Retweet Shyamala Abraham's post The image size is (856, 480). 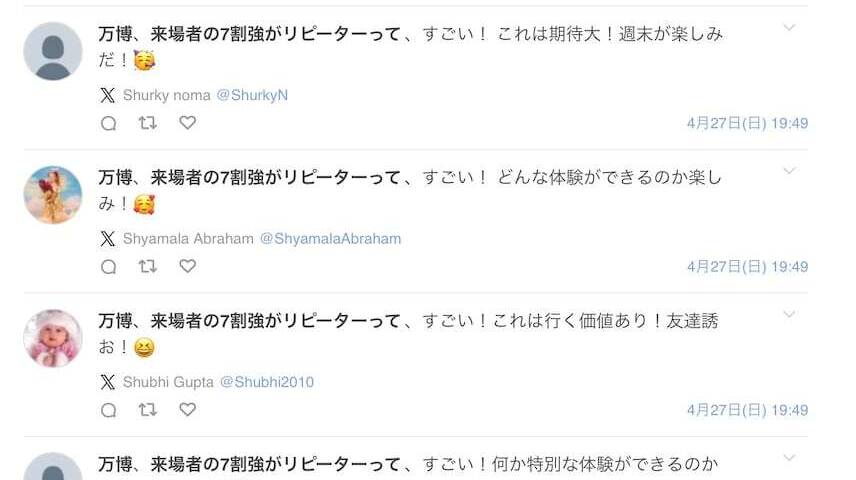coord(147,266)
